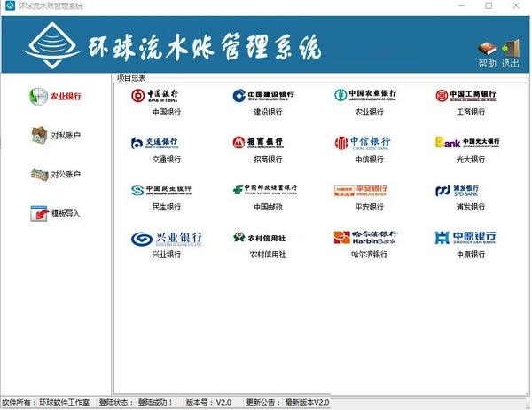Click the 退出 label
This screenshot has height=410, width=532.
coord(511,63)
